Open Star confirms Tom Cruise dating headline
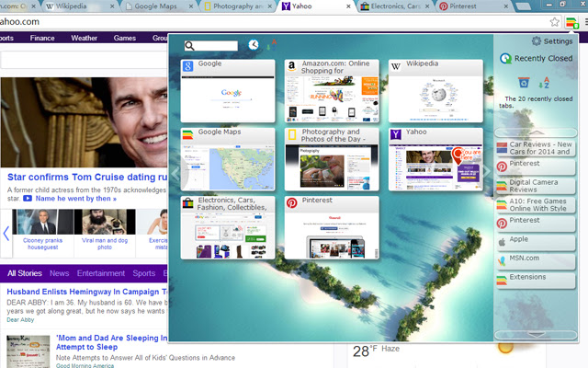The height and width of the screenshot is (368, 588). [87, 177]
